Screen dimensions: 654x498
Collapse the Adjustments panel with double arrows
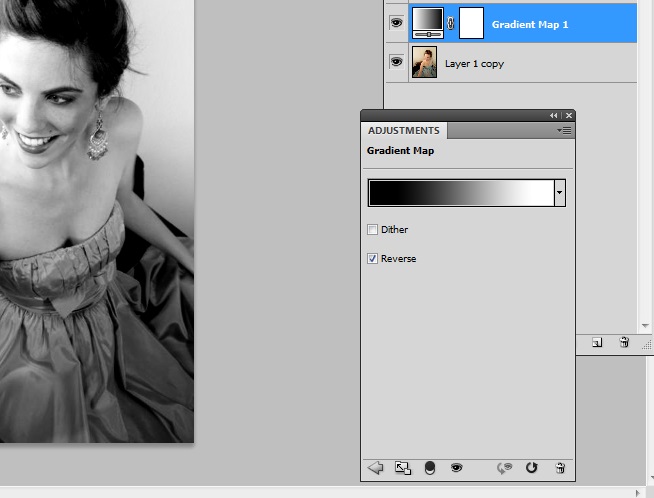coord(554,116)
